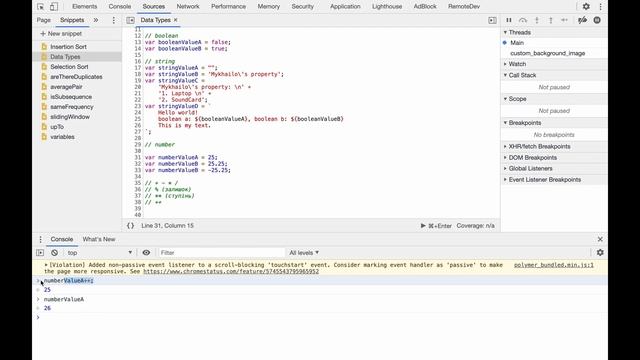Open the isSubsequence snippet
The width and height of the screenshot is (640, 360).
click(x=71, y=97)
